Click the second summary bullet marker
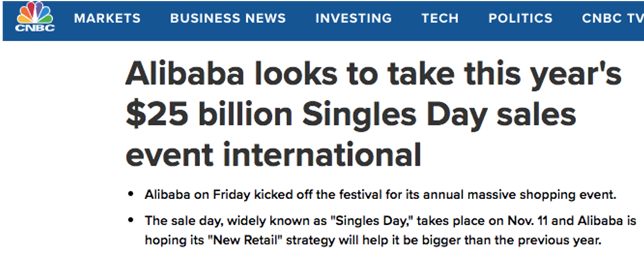 pos(131,221)
